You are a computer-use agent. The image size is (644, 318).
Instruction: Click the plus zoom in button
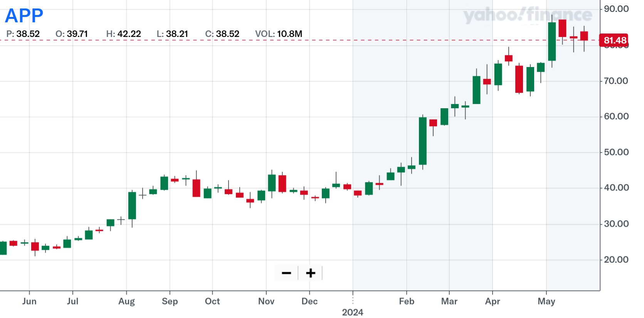[311, 273]
